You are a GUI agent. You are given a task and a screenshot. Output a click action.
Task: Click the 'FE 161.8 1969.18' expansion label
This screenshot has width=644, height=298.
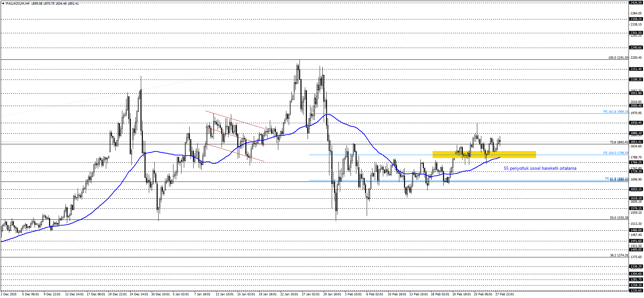(x=615, y=112)
